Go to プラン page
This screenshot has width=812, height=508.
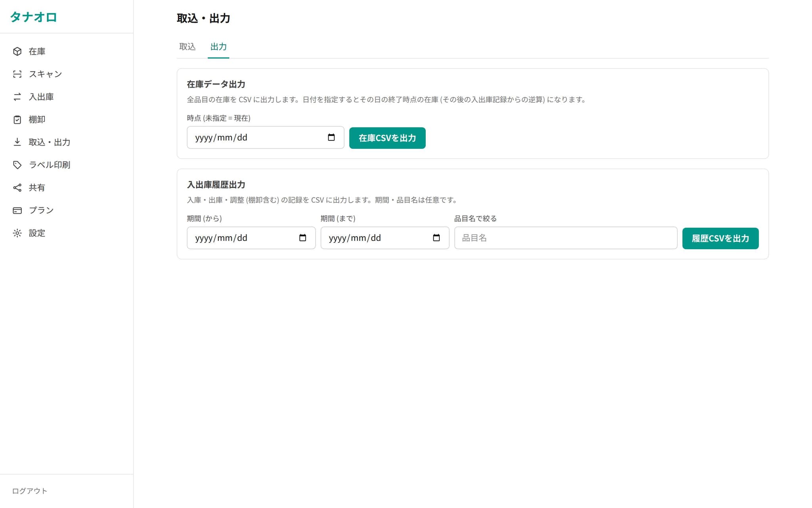[67, 210]
